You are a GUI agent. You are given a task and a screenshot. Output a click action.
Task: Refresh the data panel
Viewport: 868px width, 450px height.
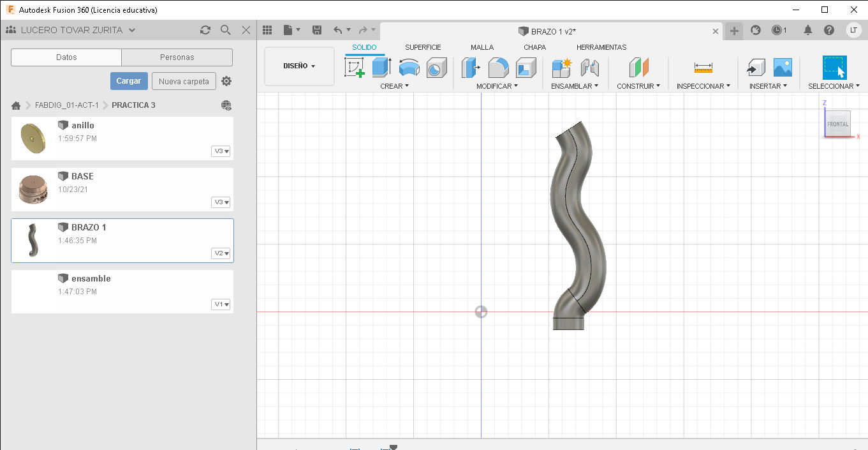coord(205,30)
